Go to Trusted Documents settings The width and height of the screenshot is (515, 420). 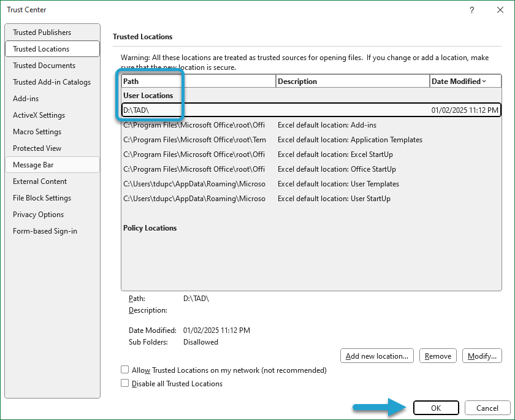(53, 66)
